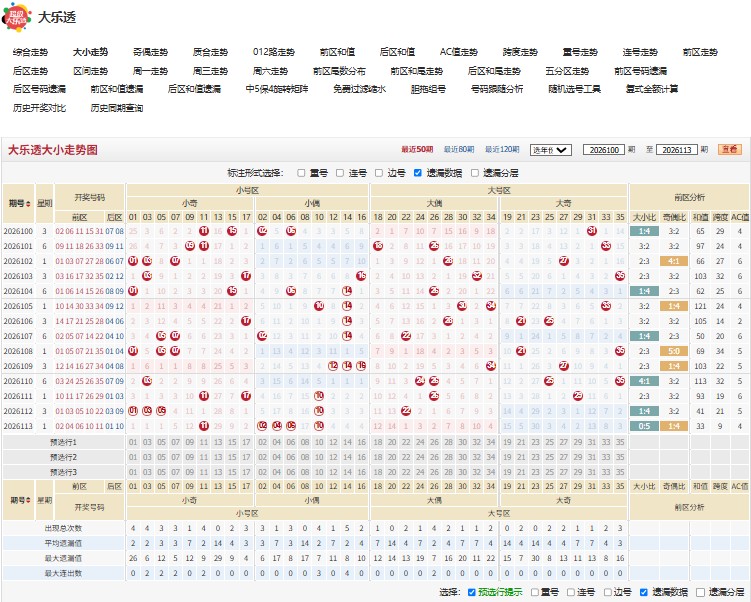Viewport: 751px width, 602px height.
Task: Open 周六走势 chart
Action: point(271,71)
